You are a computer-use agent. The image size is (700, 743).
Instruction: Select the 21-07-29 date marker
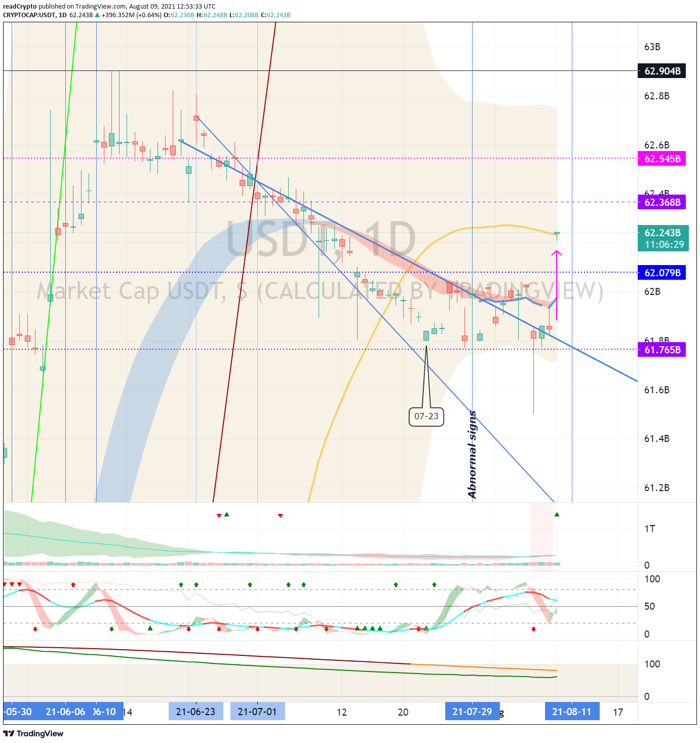[472, 712]
